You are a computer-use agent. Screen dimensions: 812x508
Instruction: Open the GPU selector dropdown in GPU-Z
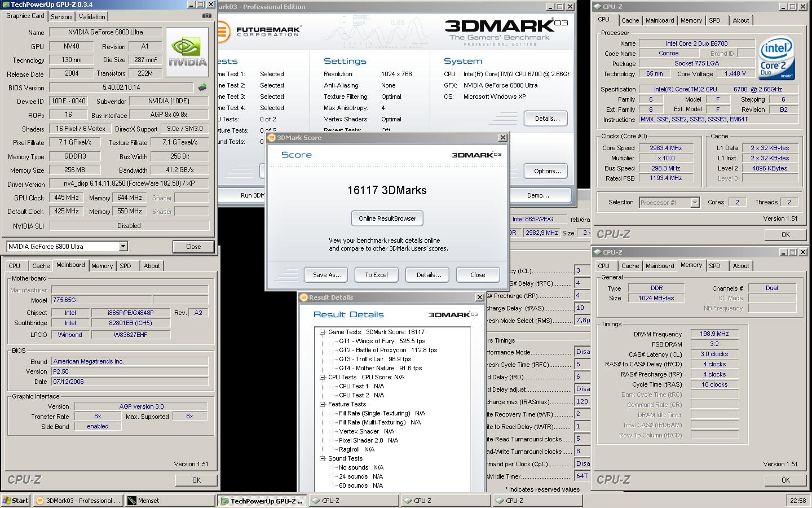(x=123, y=246)
